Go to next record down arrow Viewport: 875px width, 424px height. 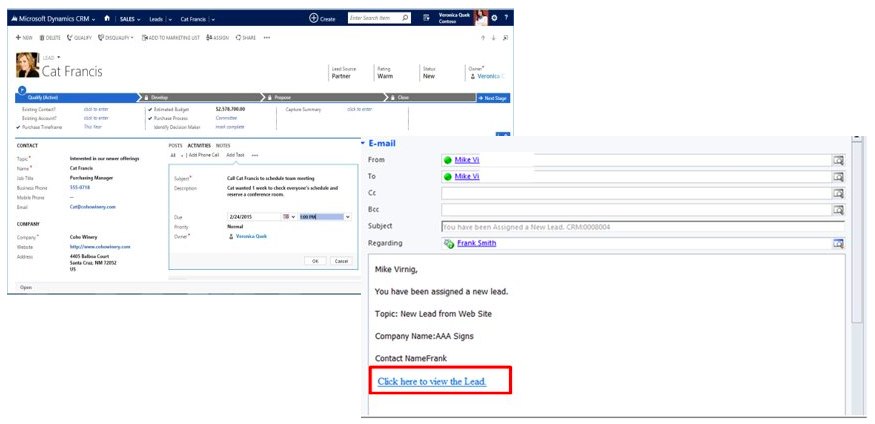click(494, 38)
